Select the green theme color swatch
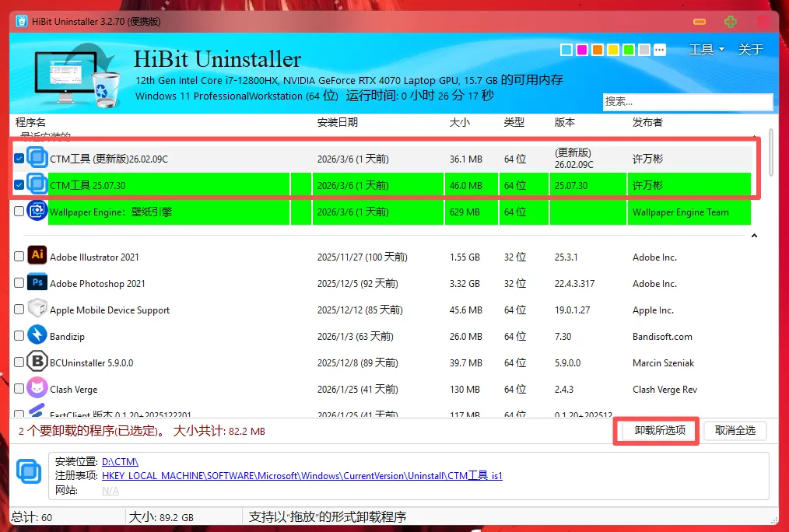This screenshot has height=532, width=789. [629, 50]
